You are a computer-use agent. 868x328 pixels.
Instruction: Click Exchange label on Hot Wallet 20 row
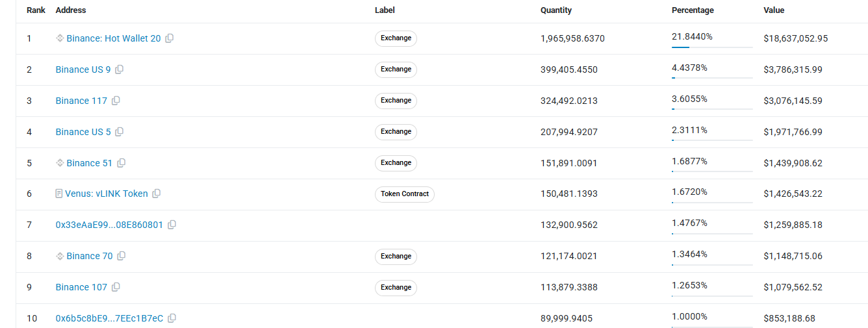[x=396, y=38]
